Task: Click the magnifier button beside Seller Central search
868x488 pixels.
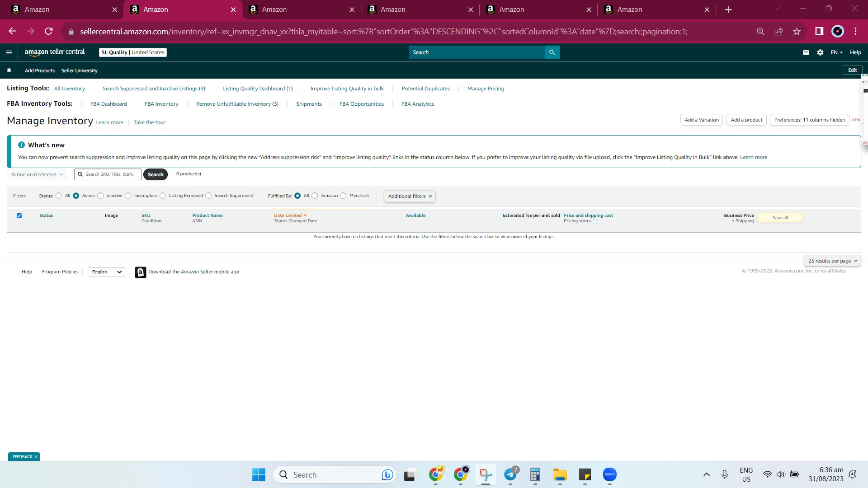Action: (552, 52)
